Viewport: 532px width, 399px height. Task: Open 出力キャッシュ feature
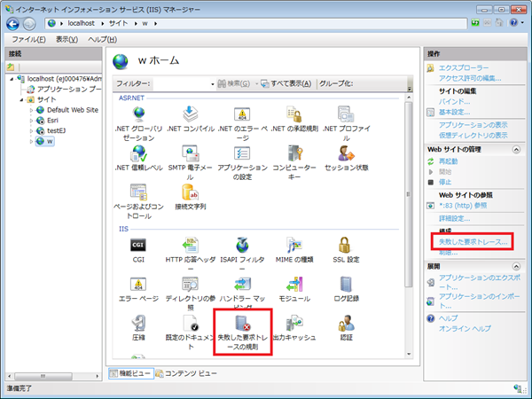pos(294,328)
